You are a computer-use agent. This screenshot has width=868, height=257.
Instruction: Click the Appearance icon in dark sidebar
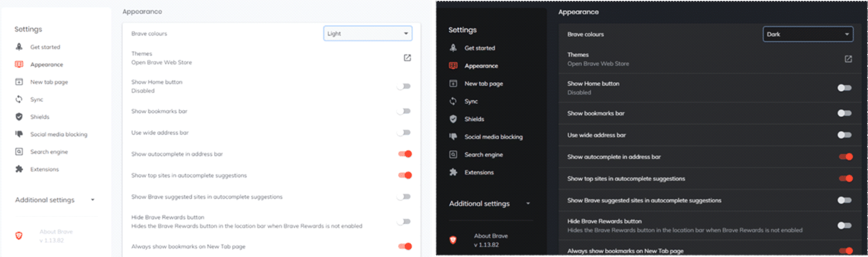coord(453,66)
